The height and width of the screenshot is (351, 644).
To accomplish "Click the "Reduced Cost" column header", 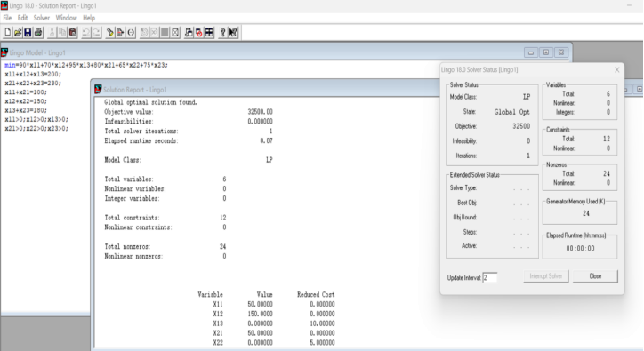I will (316, 294).
